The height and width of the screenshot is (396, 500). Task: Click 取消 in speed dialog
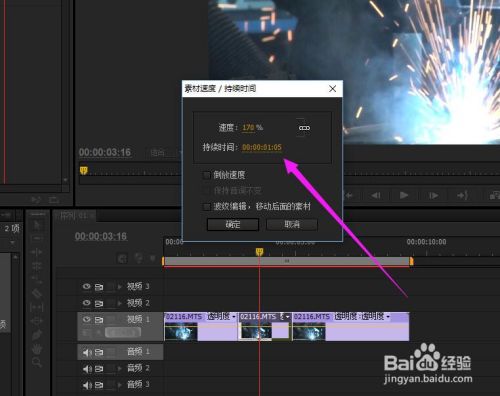pos(292,224)
